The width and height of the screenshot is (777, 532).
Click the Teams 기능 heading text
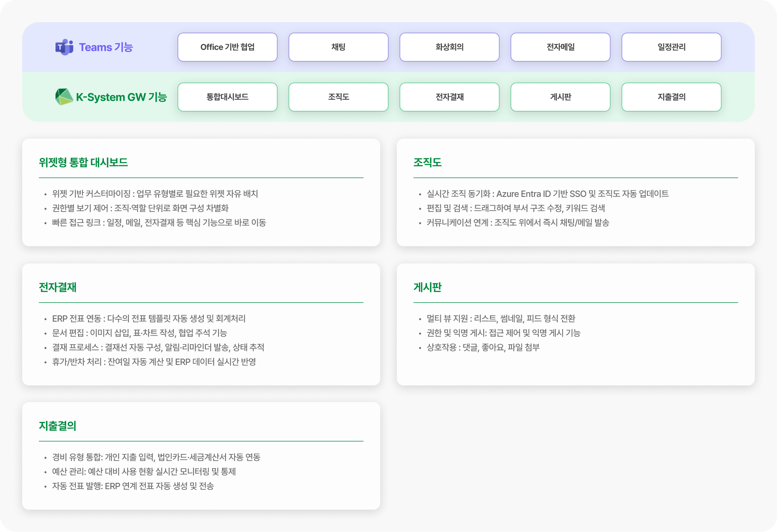coord(106,47)
